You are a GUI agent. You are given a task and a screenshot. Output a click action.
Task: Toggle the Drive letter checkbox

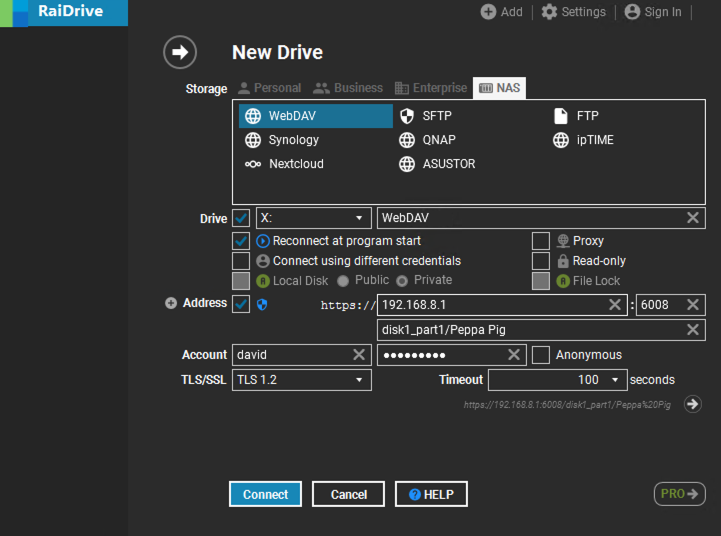click(241, 218)
